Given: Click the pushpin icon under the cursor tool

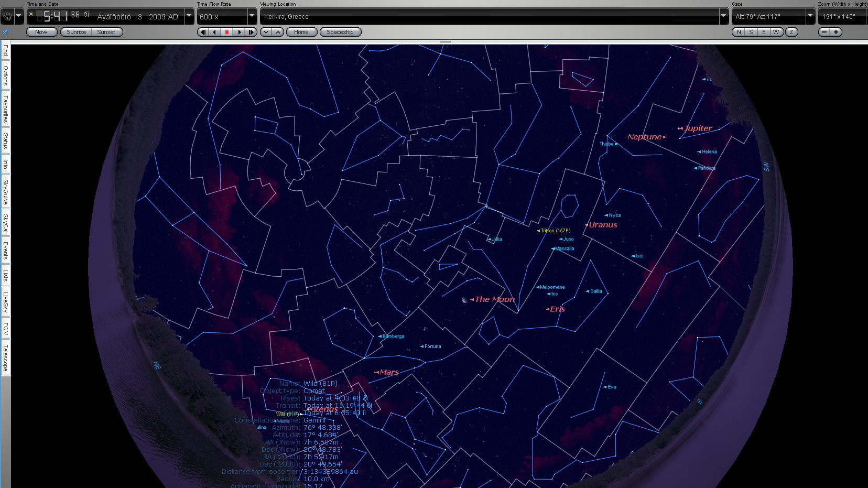Looking at the screenshot, I should point(5,32).
